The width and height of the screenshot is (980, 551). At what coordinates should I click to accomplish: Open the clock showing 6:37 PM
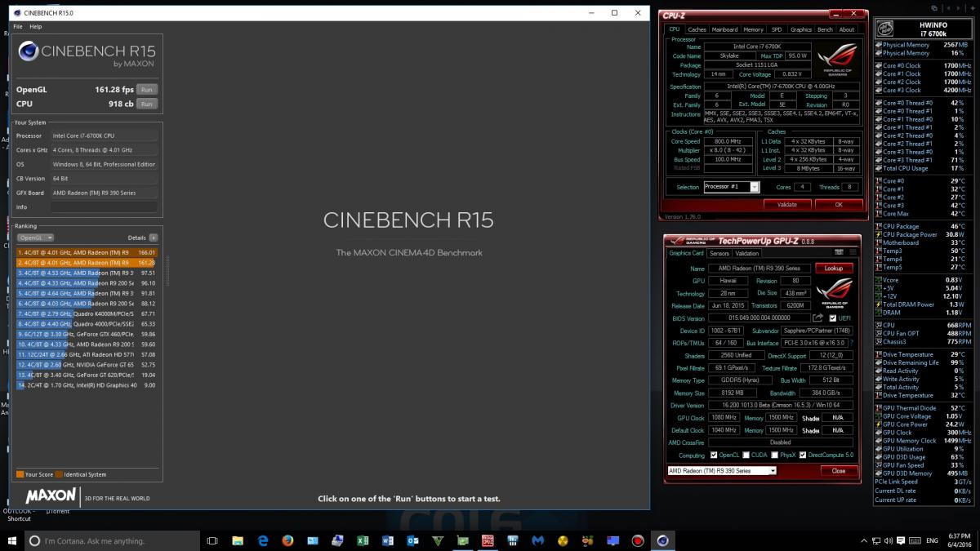pyautogui.click(x=960, y=540)
